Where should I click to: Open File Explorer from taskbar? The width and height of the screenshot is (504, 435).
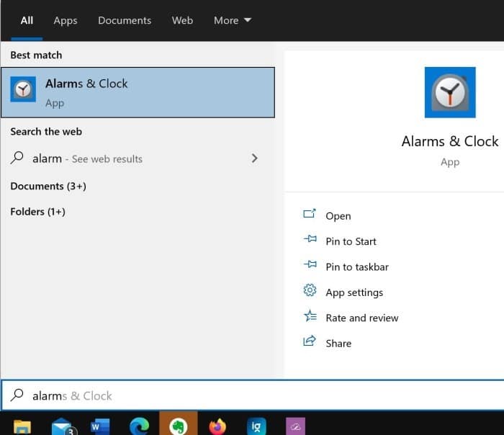click(22, 426)
